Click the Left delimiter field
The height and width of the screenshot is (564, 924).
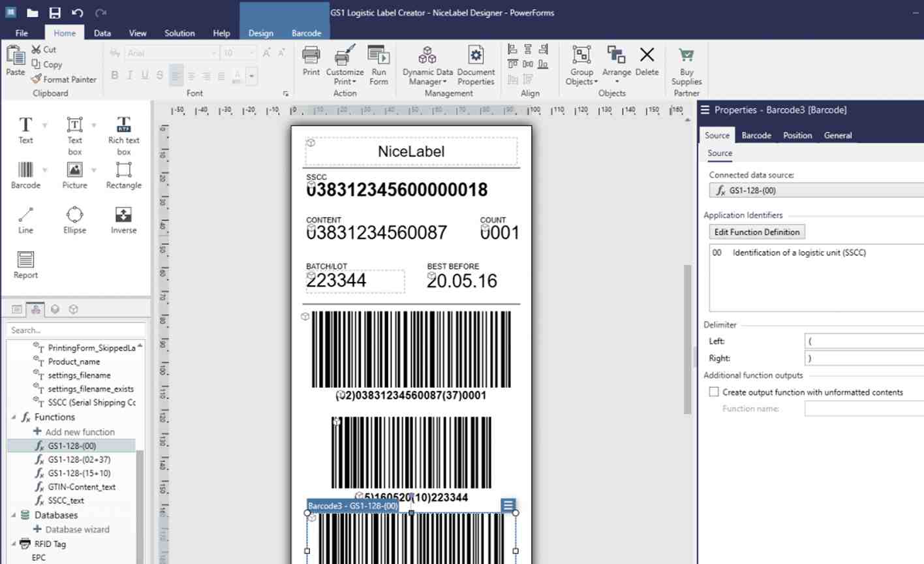tap(864, 341)
